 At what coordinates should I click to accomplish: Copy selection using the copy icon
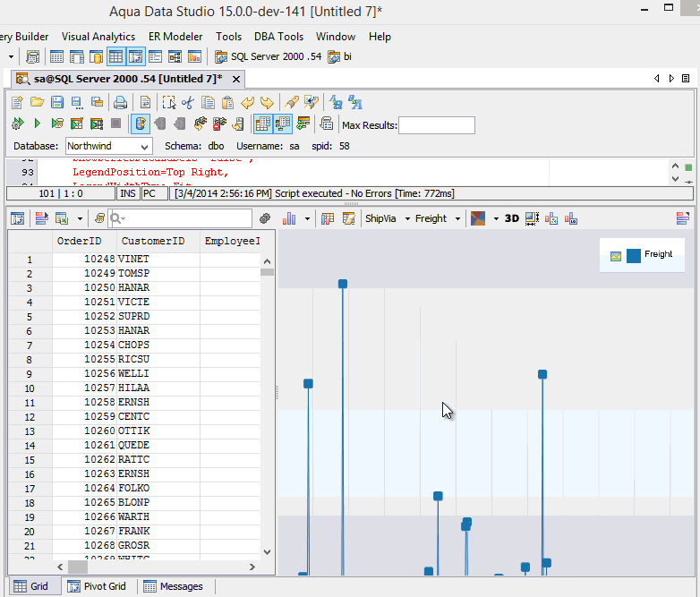[x=208, y=103]
